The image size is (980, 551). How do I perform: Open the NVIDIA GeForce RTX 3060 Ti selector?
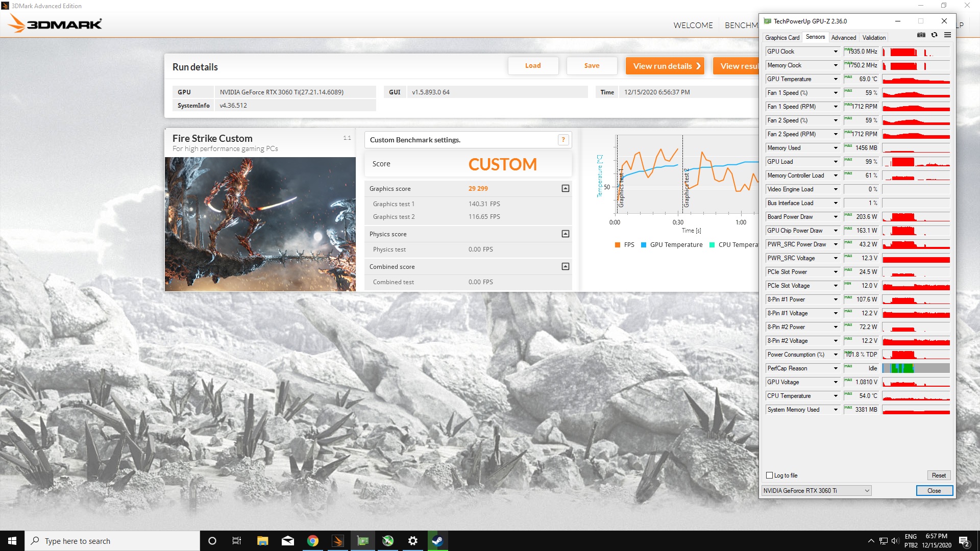[x=816, y=491]
